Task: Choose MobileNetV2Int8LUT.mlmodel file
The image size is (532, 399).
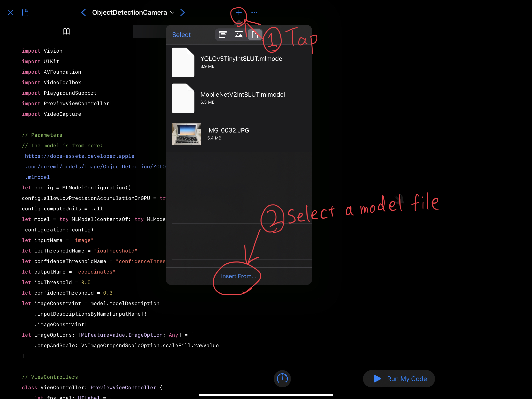Action: [242, 95]
